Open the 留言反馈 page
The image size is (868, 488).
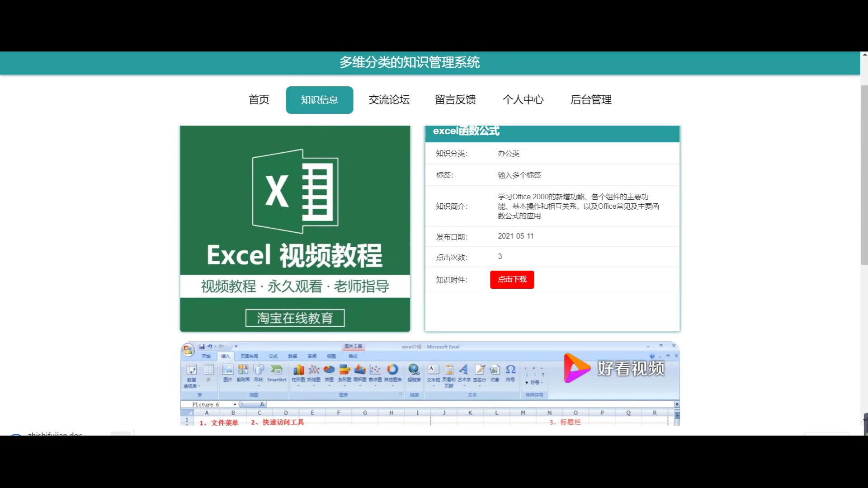point(455,99)
